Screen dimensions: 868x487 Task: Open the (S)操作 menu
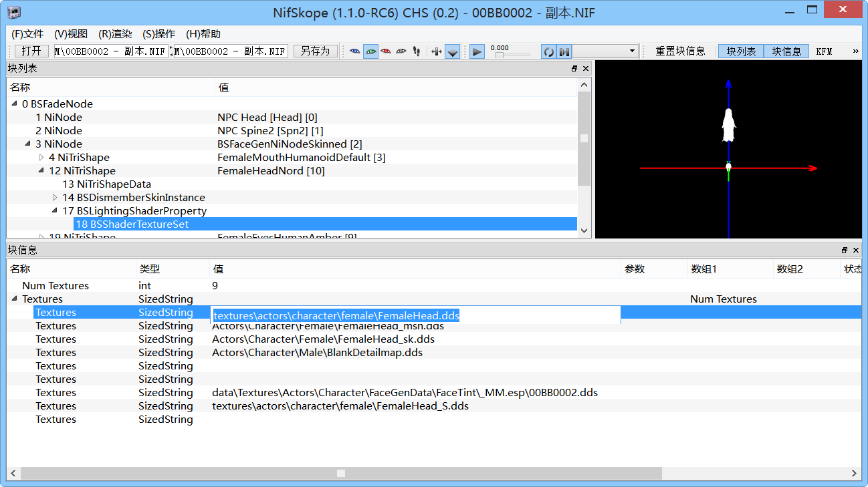(x=159, y=34)
